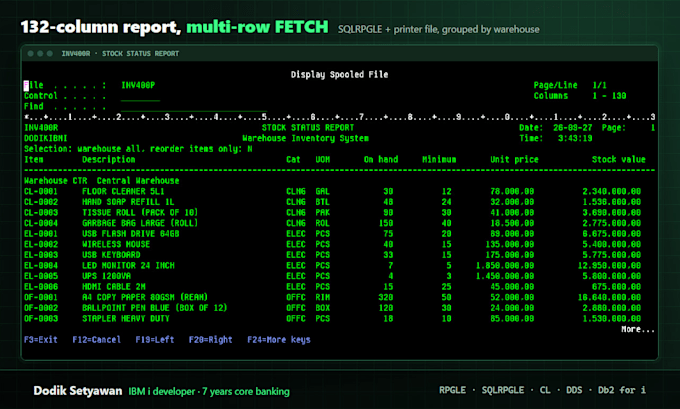Click the Minimum column header
680x409 pixels.
[439, 160]
